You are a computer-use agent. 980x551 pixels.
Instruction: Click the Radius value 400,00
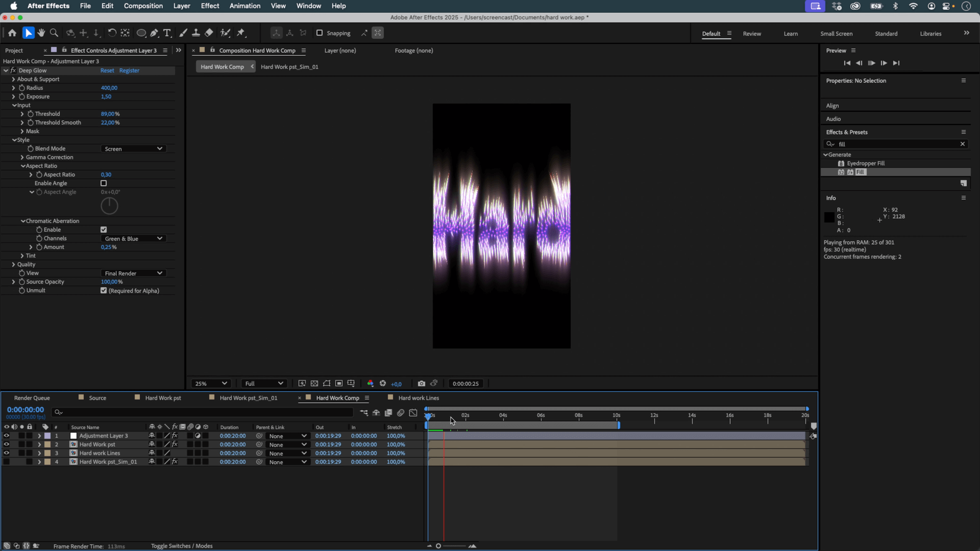(109, 88)
